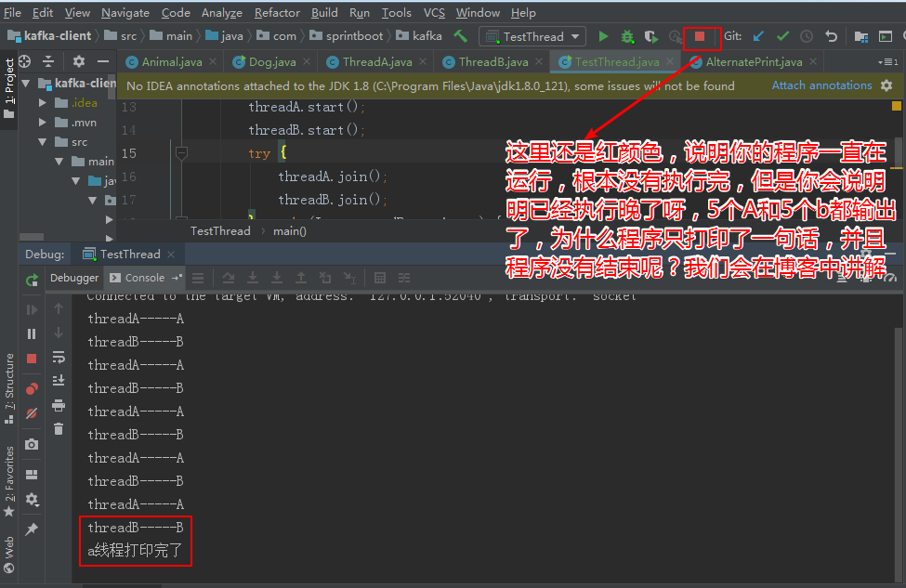Click scroll to end console icon

[59, 381]
